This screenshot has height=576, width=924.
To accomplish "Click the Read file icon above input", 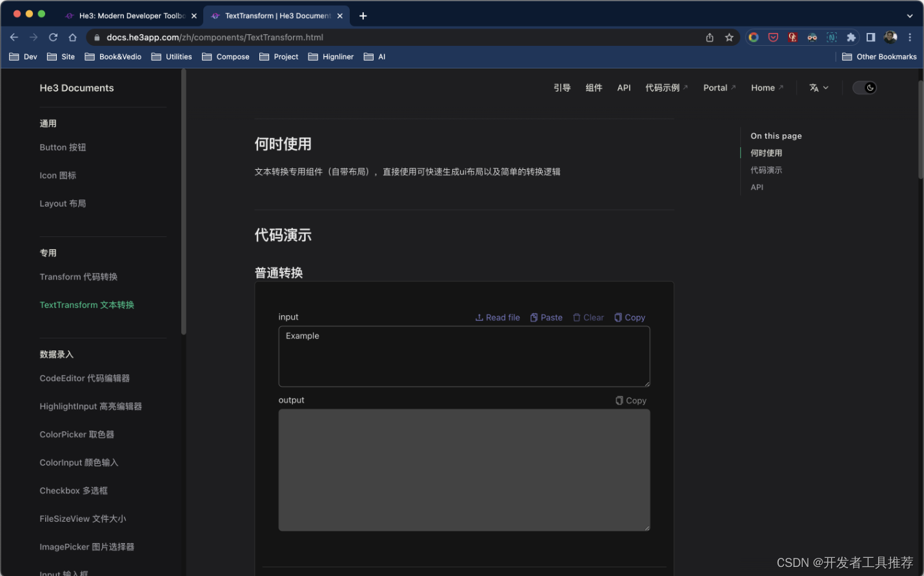I will tap(497, 317).
